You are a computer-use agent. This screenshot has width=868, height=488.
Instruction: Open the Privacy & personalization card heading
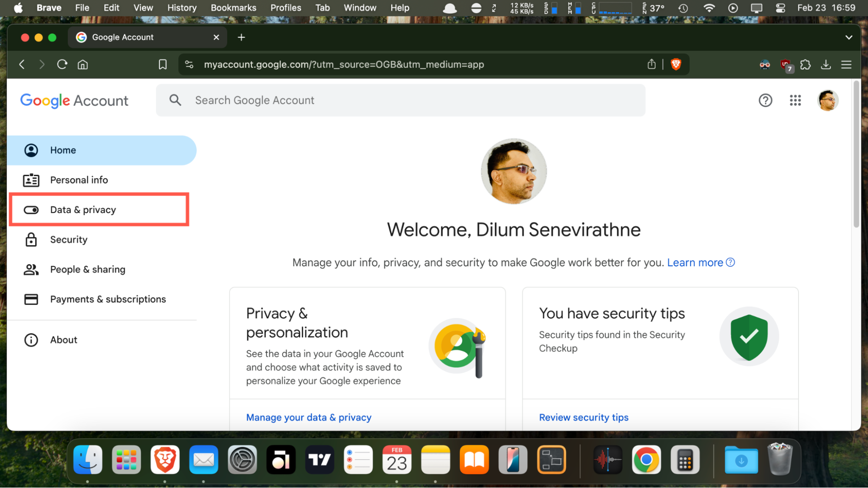(297, 323)
